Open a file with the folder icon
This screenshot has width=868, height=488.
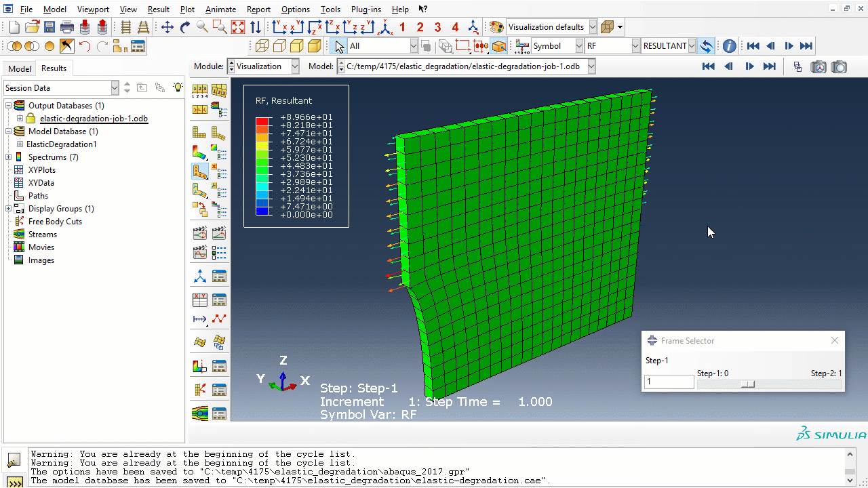[32, 27]
